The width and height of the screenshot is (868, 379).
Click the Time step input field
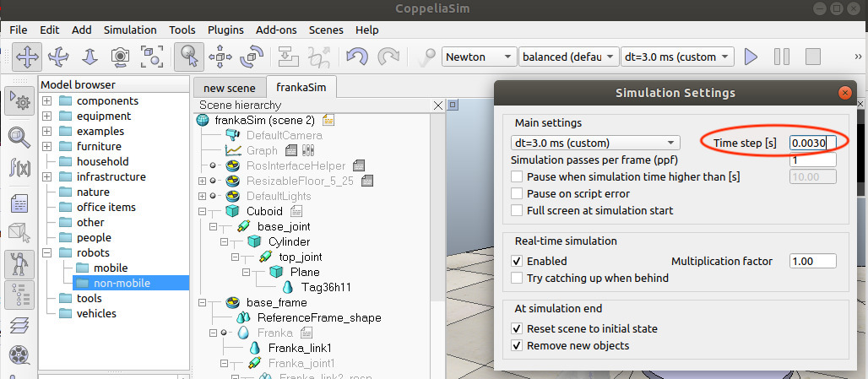[812, 143]
